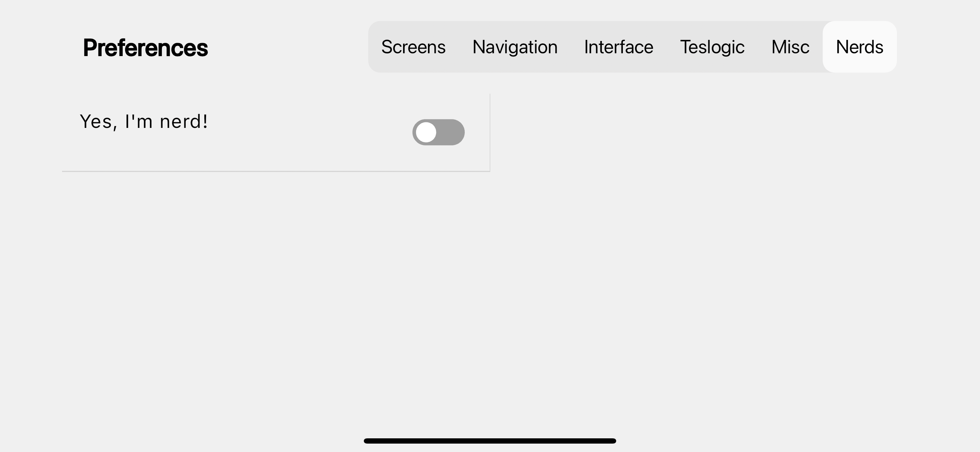Open Teslogic device settings
Image resolution: width=980 pixels, height=452 pixels.
pyautogui.click(x=712, y=47)
